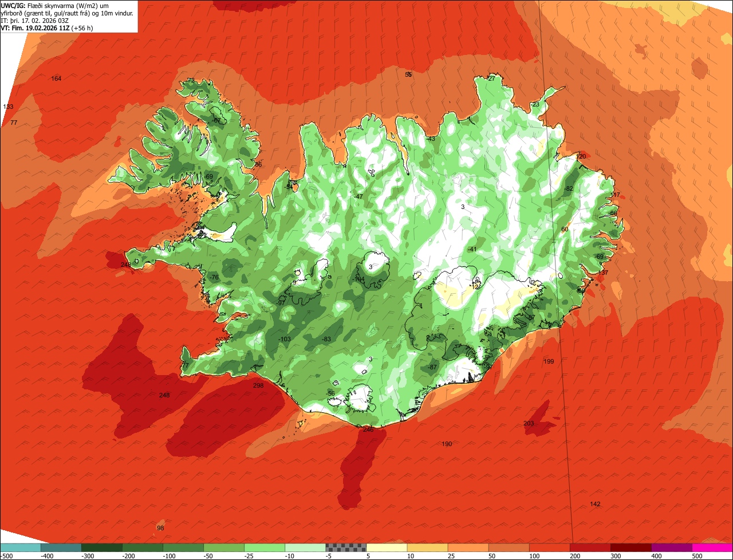Viewport: 733px width, 560px height.
Task: Select the dark maroon 300 to 400 swatch
Action: click(x=630, y=547)
